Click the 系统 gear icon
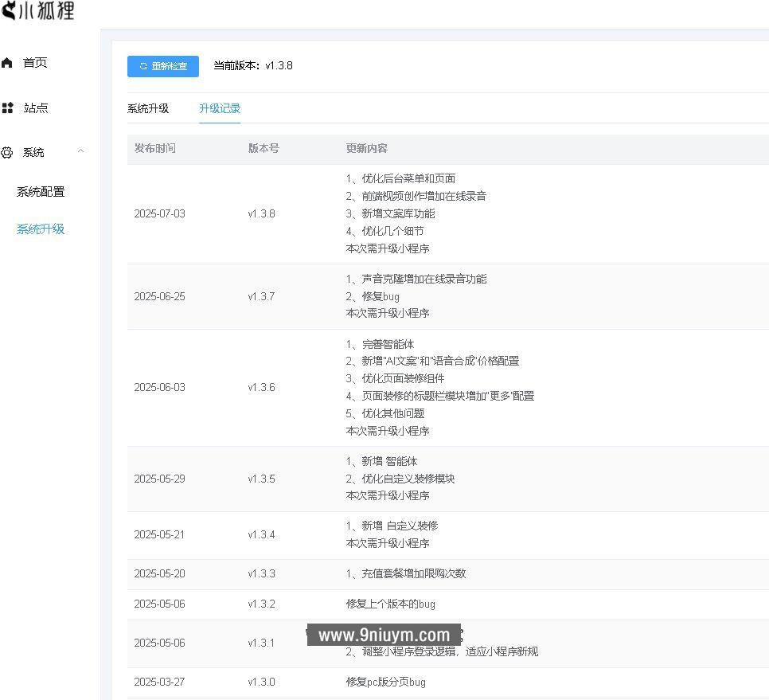This screenshot has width=769, height=700. click(8, 153)
